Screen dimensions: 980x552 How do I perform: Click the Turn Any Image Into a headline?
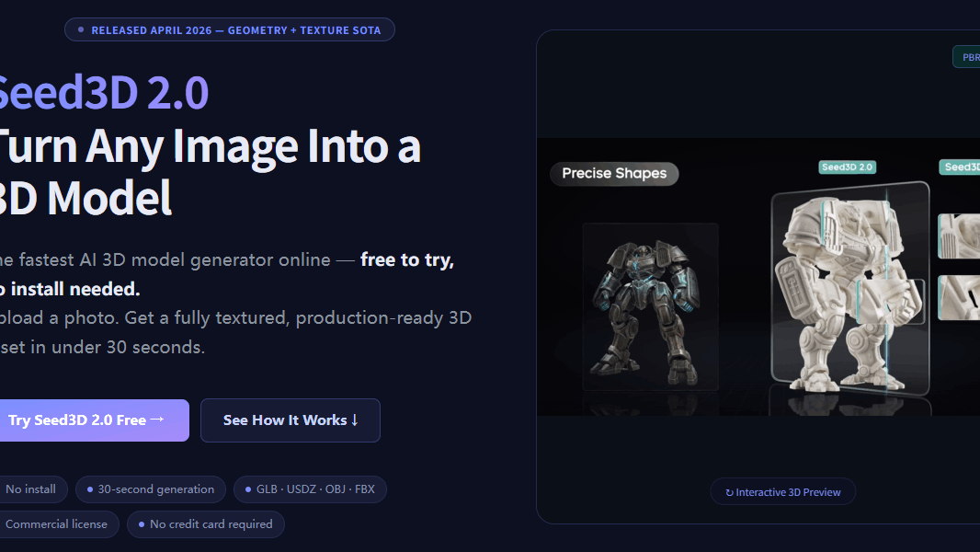pyautogui.click(x=210, y=145)
